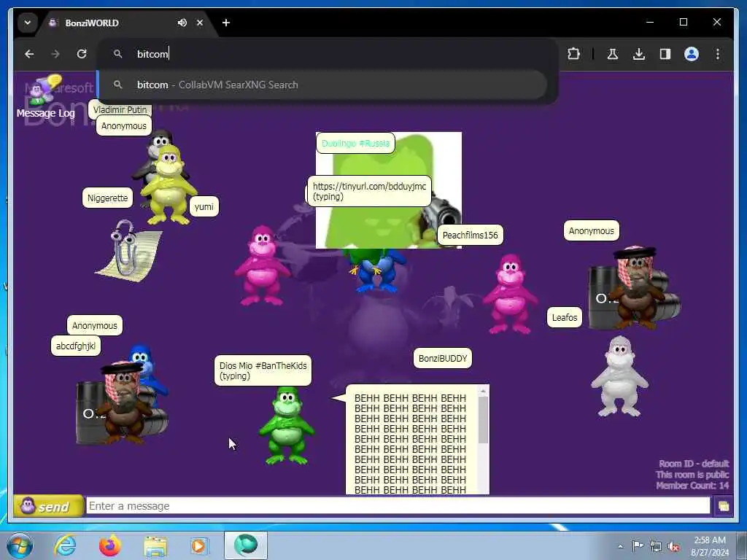Click the muted volume tray icon
Screen dimensions: 747x560
pos(673,547)
